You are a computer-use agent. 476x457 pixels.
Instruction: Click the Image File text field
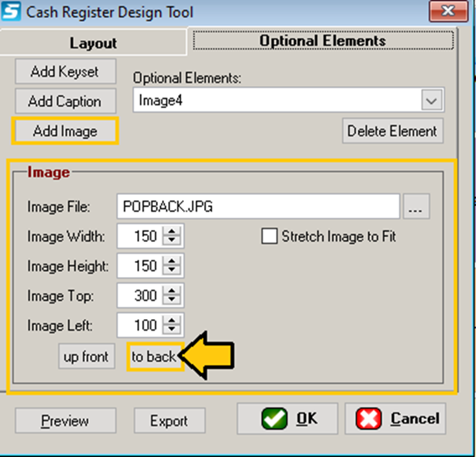click(258, 207)
